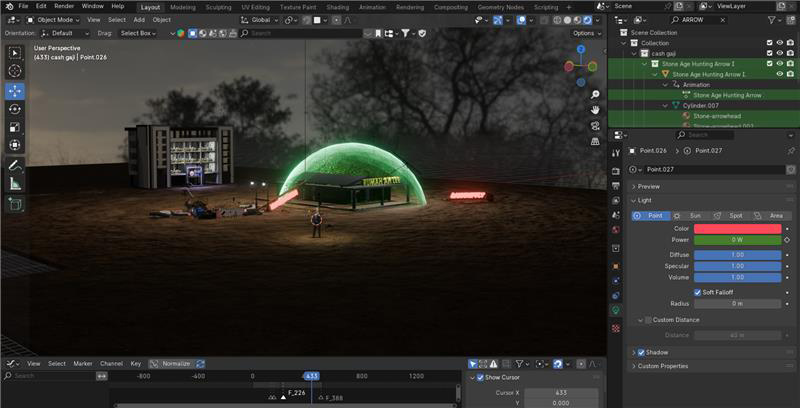Toggle the Normalize button in graph editor
800x408 pixels.
pyautogui.click(x=171, y=364)
